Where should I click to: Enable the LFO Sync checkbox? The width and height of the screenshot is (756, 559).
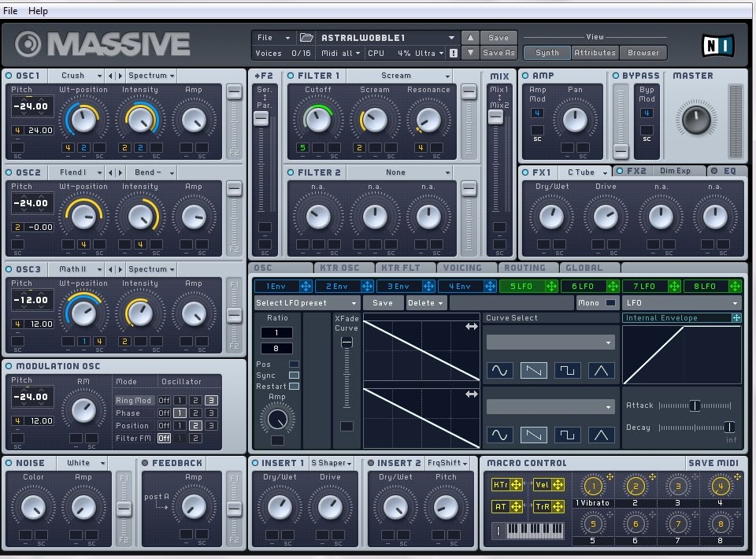click(294, 375)
